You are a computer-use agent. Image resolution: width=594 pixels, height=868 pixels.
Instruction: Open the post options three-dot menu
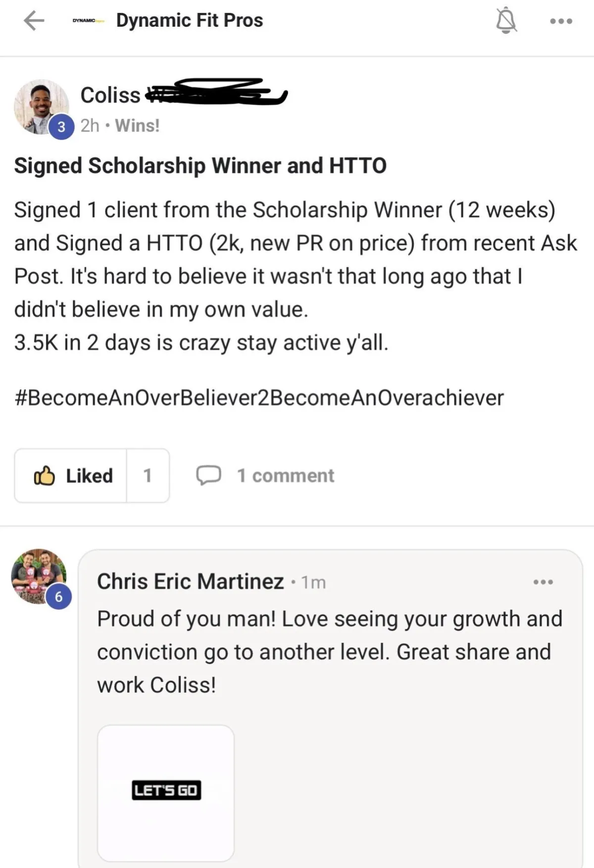[561, 21]
